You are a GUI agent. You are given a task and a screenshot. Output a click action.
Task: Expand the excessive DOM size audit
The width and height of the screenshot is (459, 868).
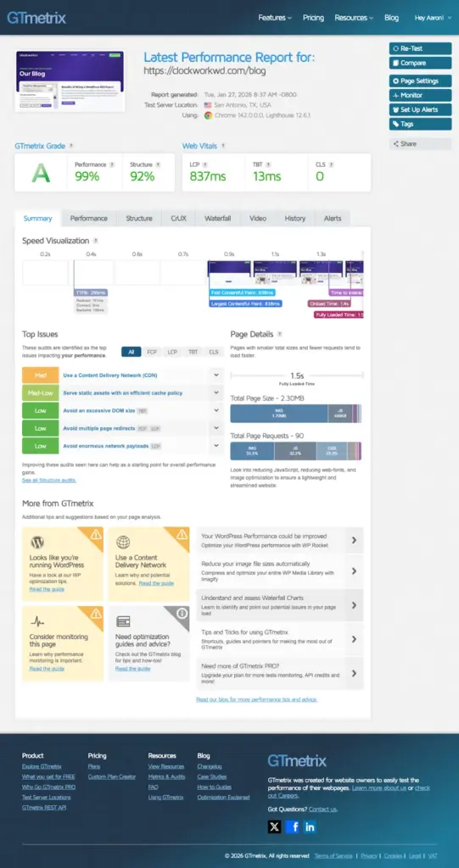click(x=216, y=411)
